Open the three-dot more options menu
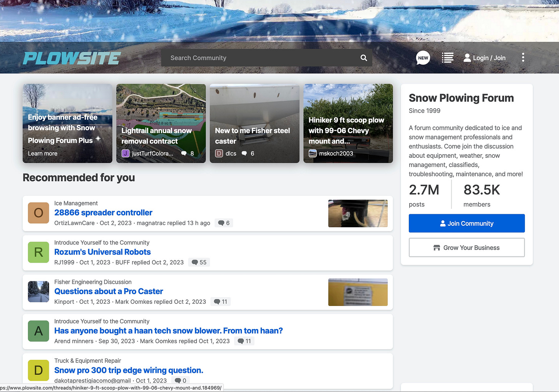The width and height of the screenshot is (559, 392). pyautogui.click(x=523, y=58)
